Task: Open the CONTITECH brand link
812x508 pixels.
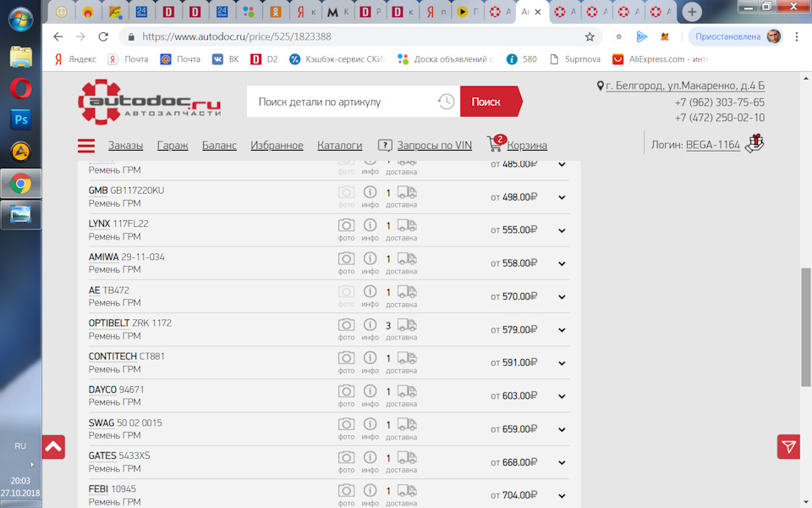Action: click(x=112, y=356)
